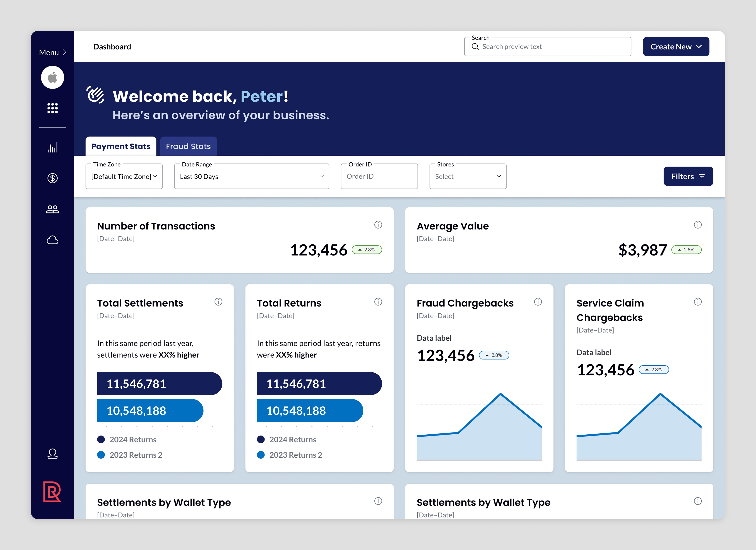Open the bar chart analytics sidebar icon

tap(52, 148)
